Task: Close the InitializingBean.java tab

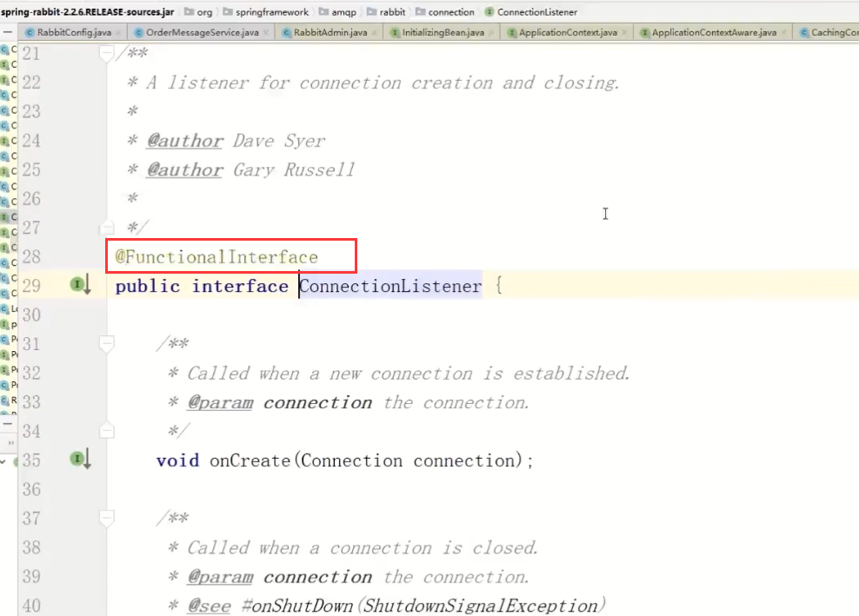Action: 491,32
